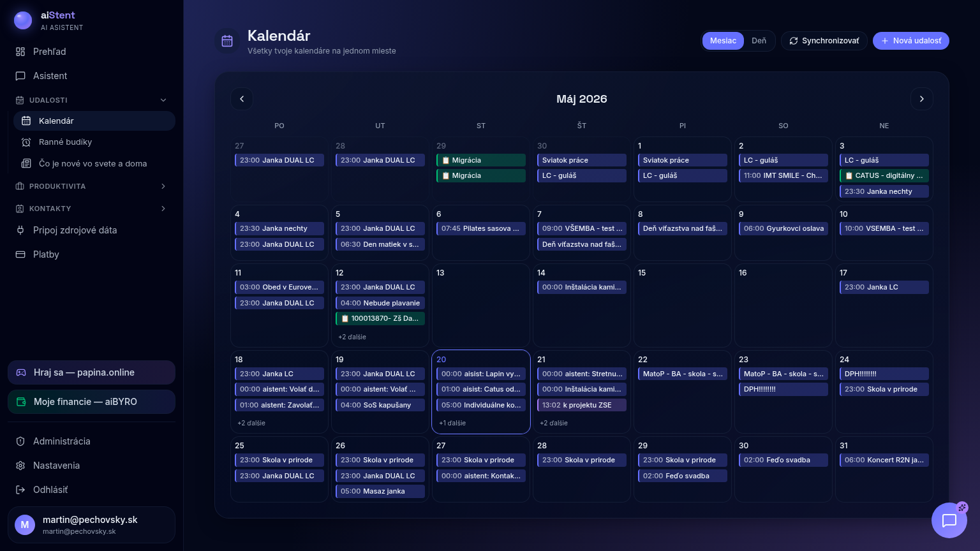Show +2 ďalšie events on May 12
Image resolution: width=980 pixels, height=551 pixels.
pyautogui.click(x=352, y=337)
